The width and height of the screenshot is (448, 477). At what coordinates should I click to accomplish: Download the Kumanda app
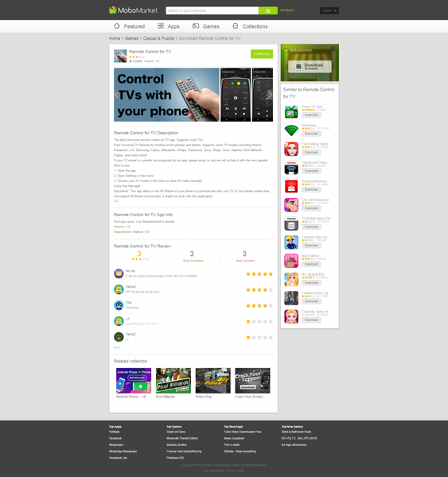[311, 134]
